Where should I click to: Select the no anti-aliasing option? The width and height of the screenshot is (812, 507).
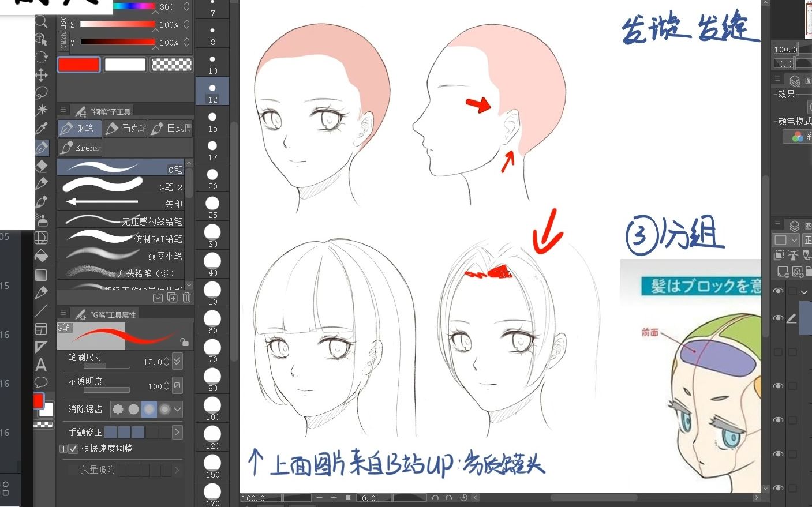pyautogui.click(x=118, y=409)
